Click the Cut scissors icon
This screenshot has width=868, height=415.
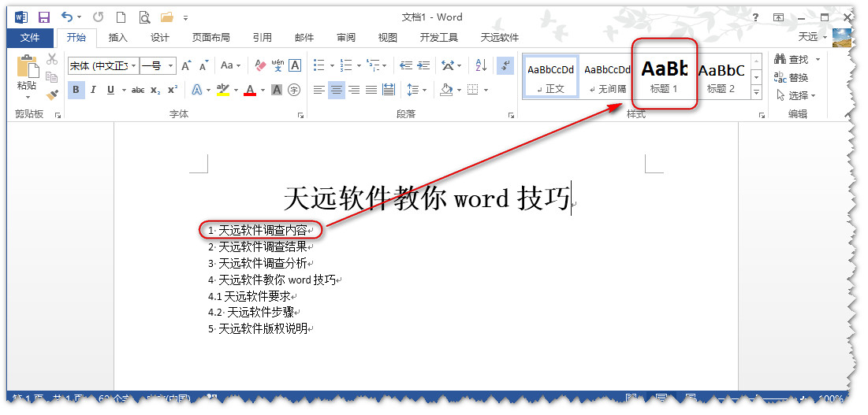point(52,59)
